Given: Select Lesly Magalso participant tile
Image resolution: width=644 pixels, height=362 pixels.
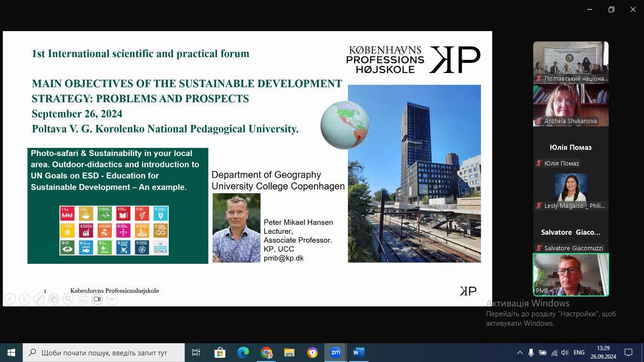Looking at the screenshot, I should pyautogui.click(x=571, y=190).
